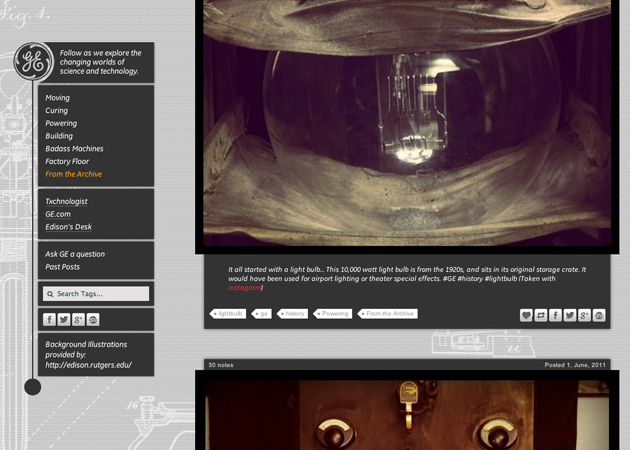Open the sidebar Facebook icon
The image size is (630, 450).
pyautogui.click(x=49, y=320)
